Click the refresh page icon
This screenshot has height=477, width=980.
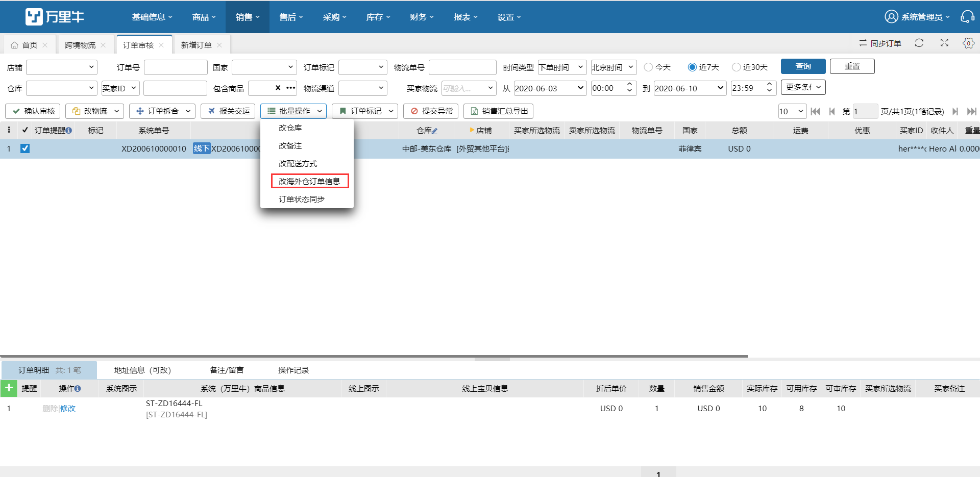(x=919, y=43)
